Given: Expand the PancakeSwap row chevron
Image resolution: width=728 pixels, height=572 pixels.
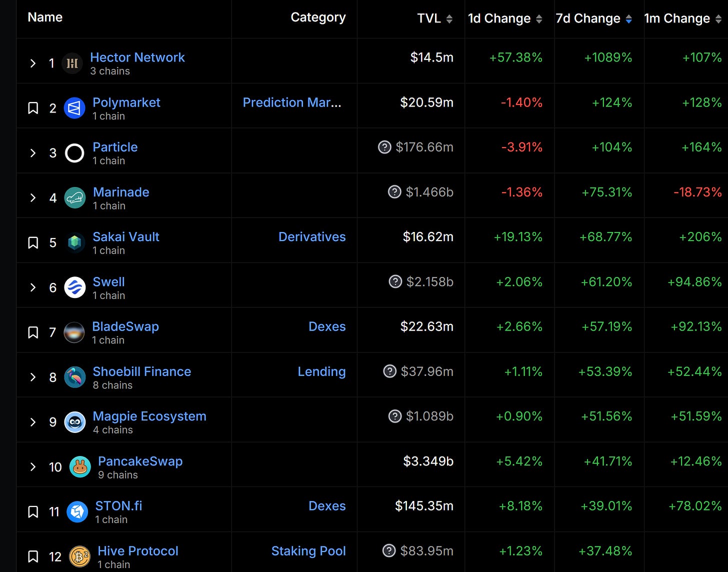Looking at the screenshot, I should coord(33,467).
